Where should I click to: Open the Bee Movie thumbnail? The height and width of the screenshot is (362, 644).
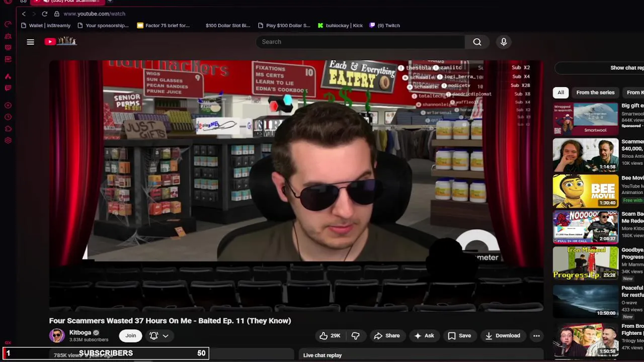point(586,191)
